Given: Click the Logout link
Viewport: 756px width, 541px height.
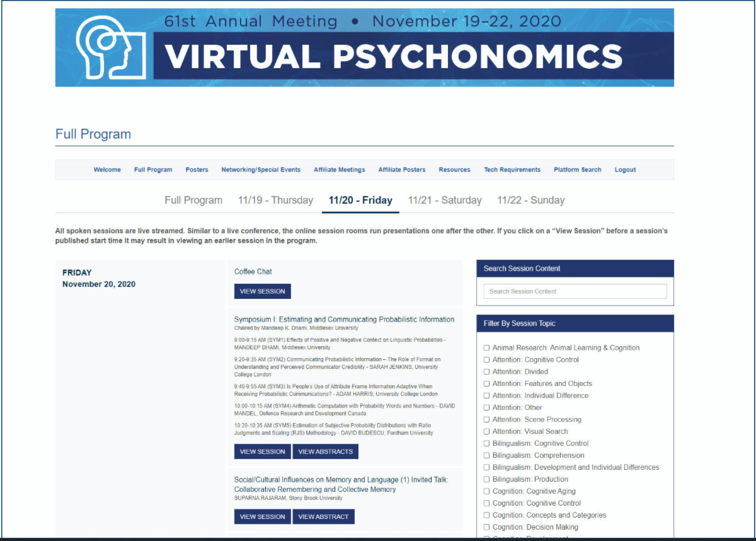Looking at the screenshot, I should [626, 170].
